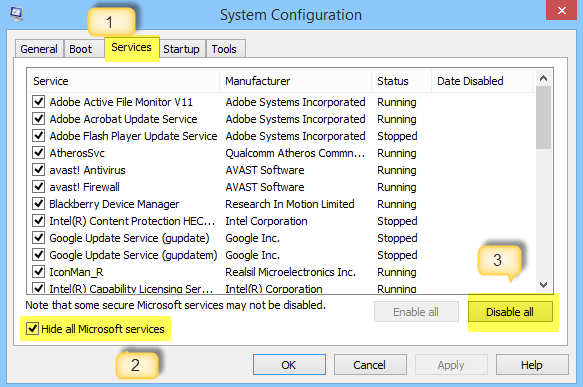The image size is (583, 387).
Task: Go to the Startup tab
Action: (181, 49)
